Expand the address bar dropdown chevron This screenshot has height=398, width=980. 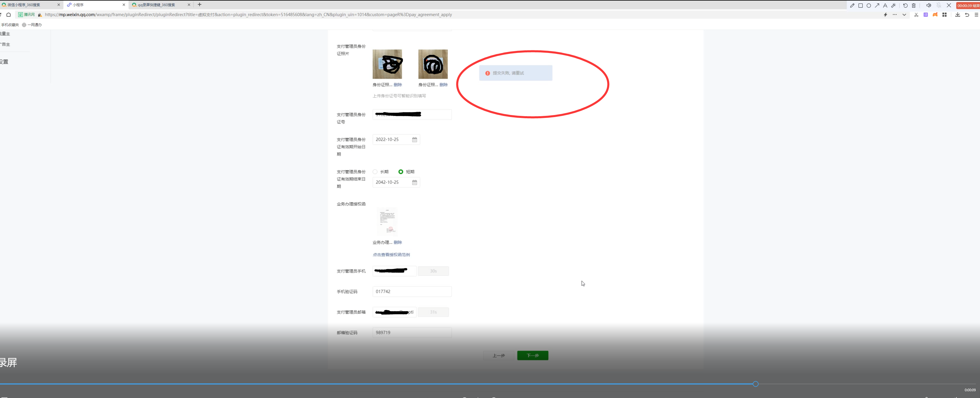pyautogui.click(x=904, y=14)
